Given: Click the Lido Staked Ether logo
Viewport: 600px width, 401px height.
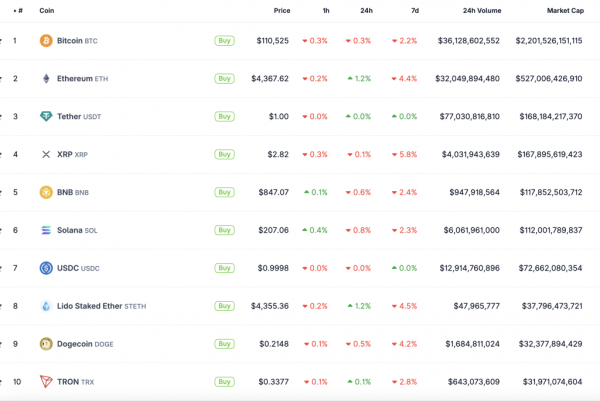Looking at the screenshot, I should (46, 306).
